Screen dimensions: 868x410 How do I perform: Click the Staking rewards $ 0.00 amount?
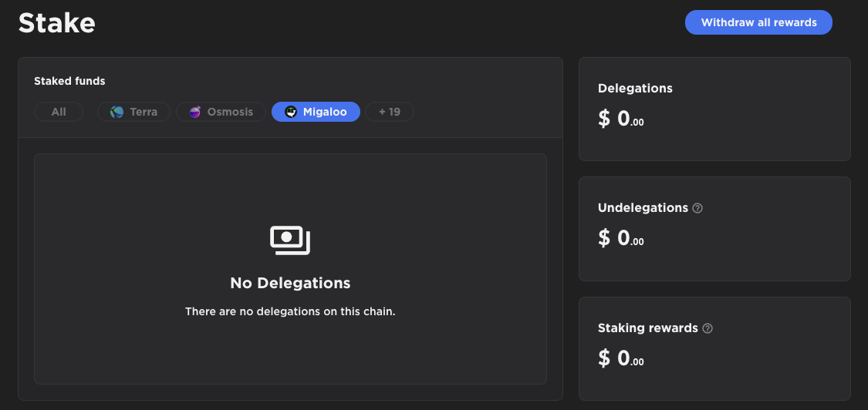click(x=620, y=358)
